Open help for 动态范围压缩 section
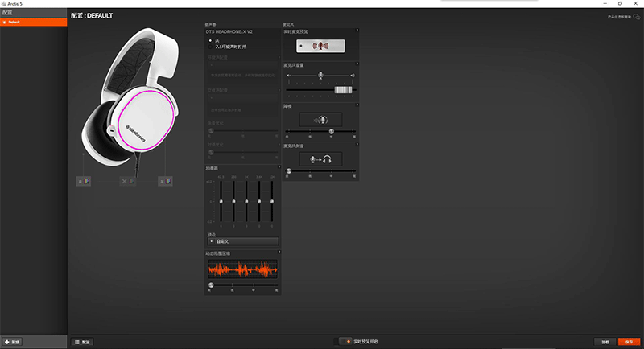Image resolution: width=644 pixels, height=349 pixels. point(279,252)
